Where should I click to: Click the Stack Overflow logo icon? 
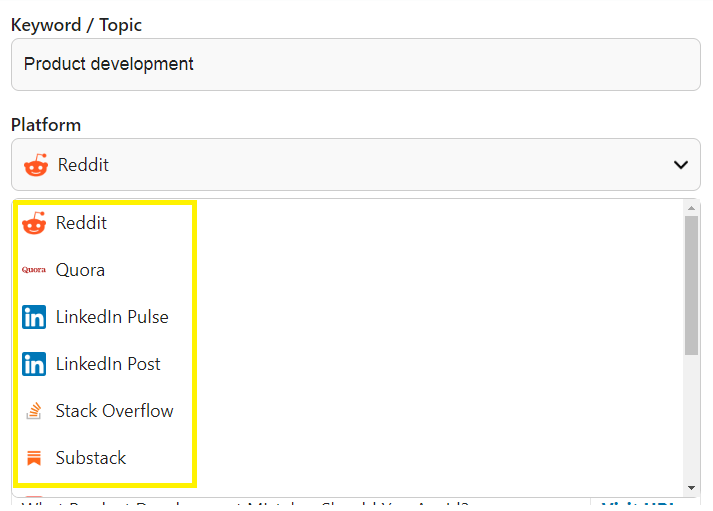(x=34, y=411)
